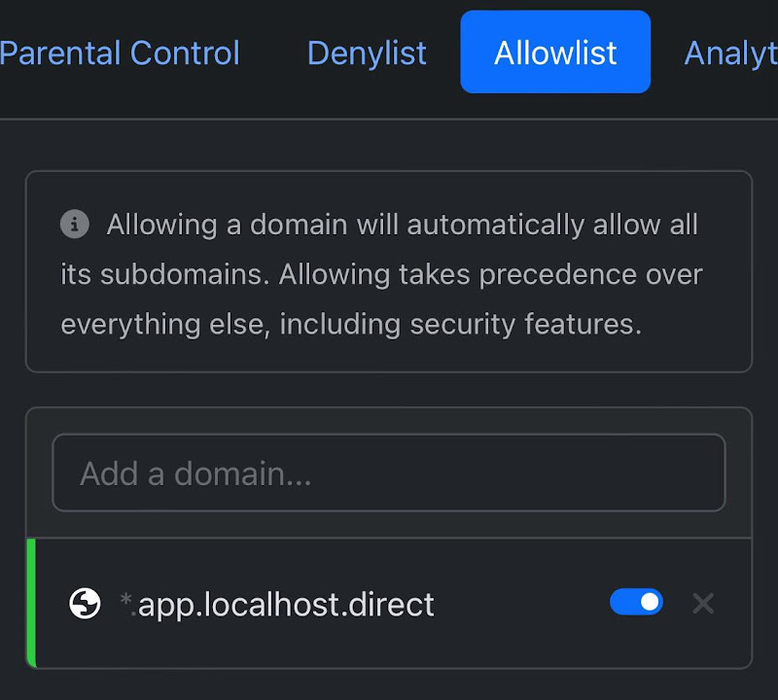Select the Allowlist tab
The height and width of the screenshot is (700, 778).
coord(555,52)
